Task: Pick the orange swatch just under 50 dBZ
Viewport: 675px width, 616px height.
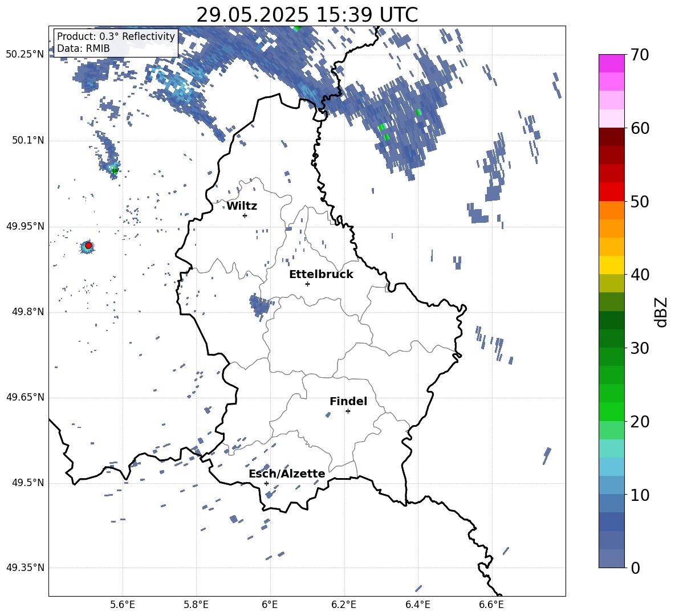Action: [611, 210]
